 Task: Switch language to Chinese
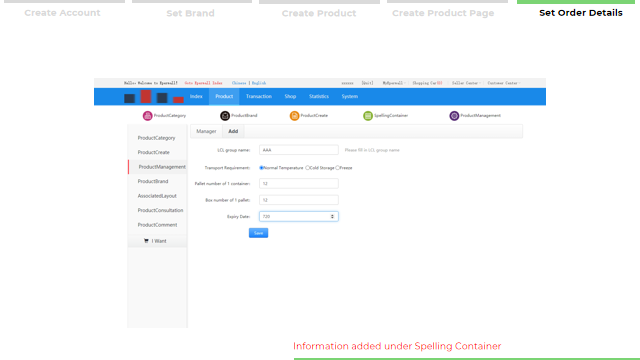point(239,83)
